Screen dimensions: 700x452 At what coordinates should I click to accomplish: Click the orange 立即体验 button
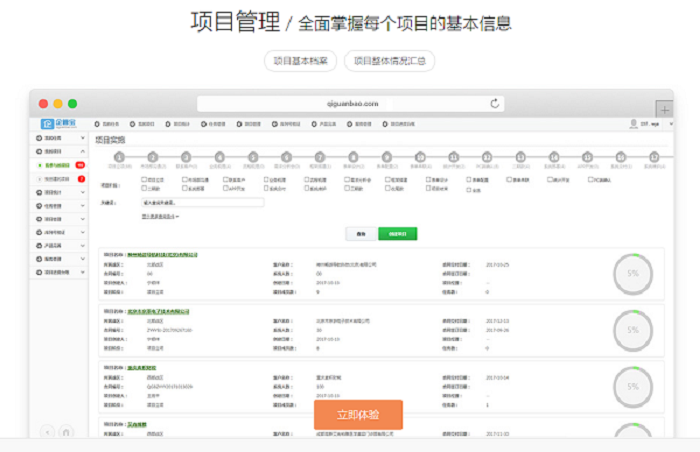[x=358, y=415]
